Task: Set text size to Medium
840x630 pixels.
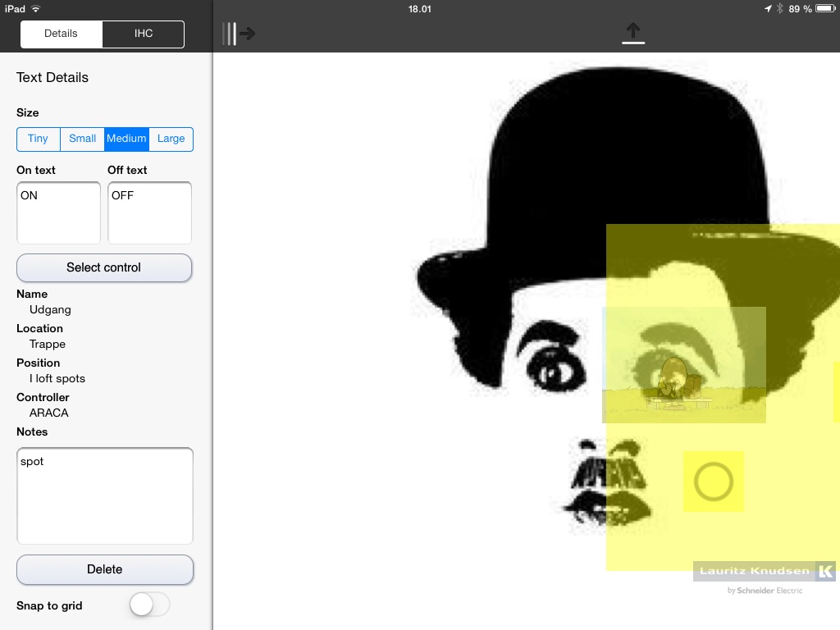Action: (126, 139)
